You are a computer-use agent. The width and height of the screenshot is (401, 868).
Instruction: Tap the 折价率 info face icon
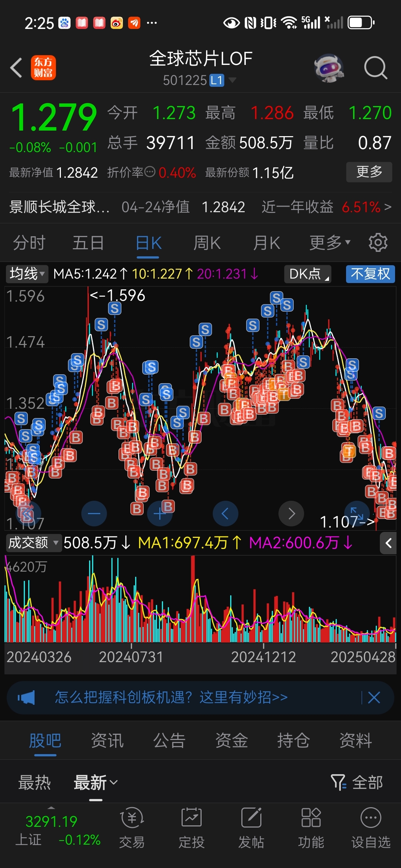pyautogui.click(x=150, y=172)
